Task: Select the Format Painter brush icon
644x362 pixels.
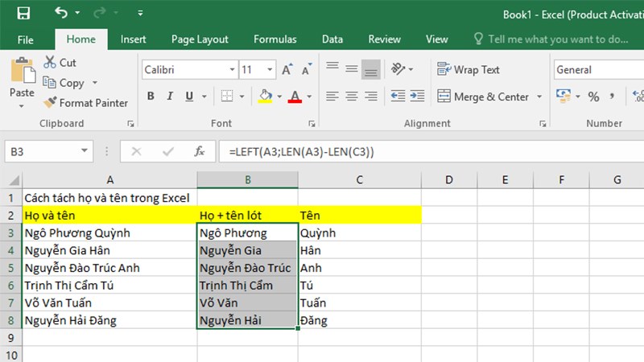Action: [50, 102]
